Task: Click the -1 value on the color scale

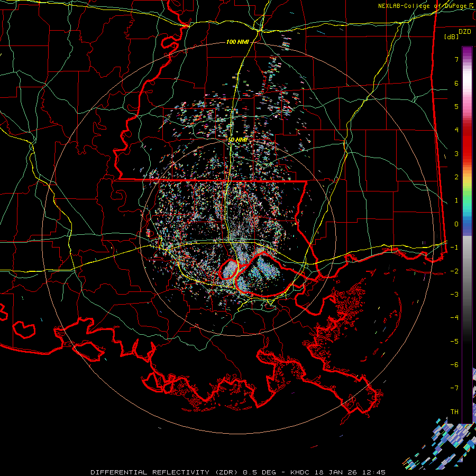Action: point(454,248)
